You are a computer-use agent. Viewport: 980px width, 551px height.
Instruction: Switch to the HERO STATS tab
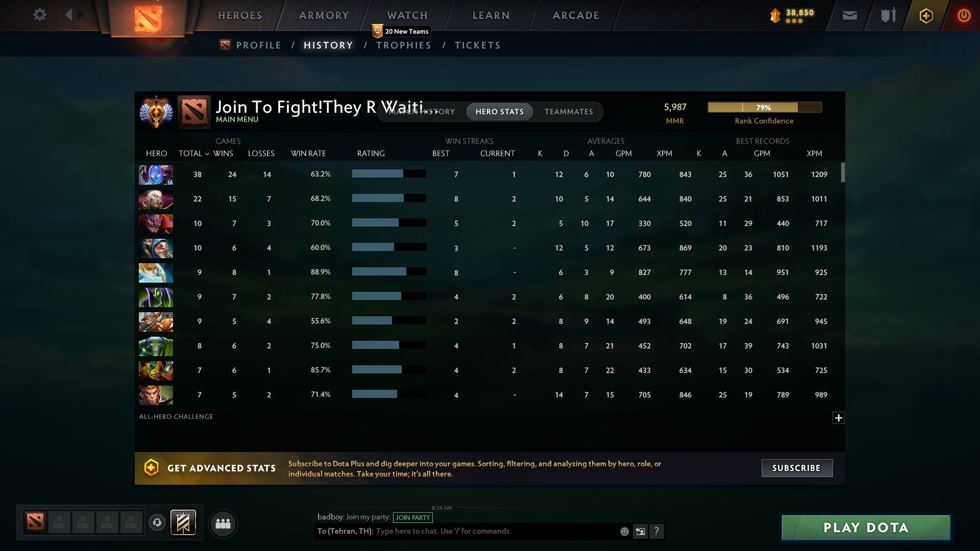[x=499, y=111]
